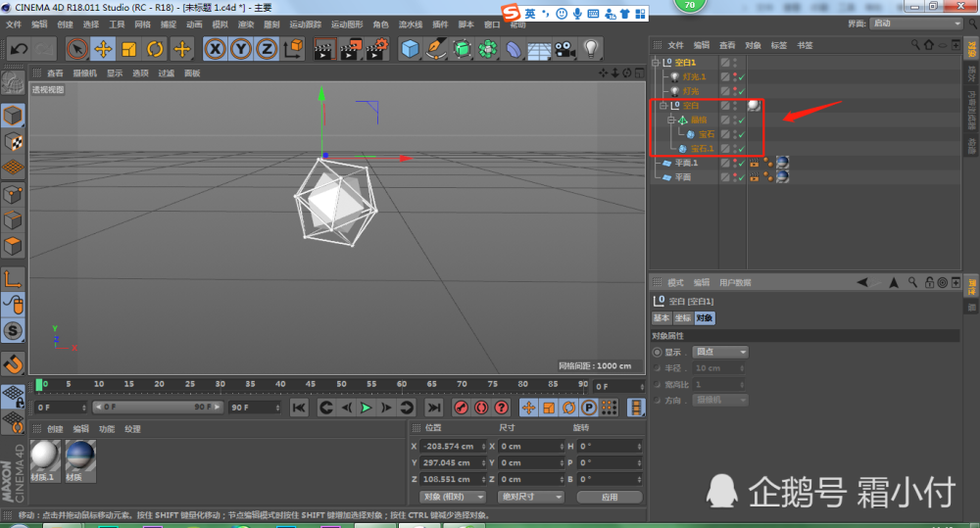Add a light object bulb icon
Image resolution: width=980 pixels, height=528 pixels.
[x=591, y=49]
